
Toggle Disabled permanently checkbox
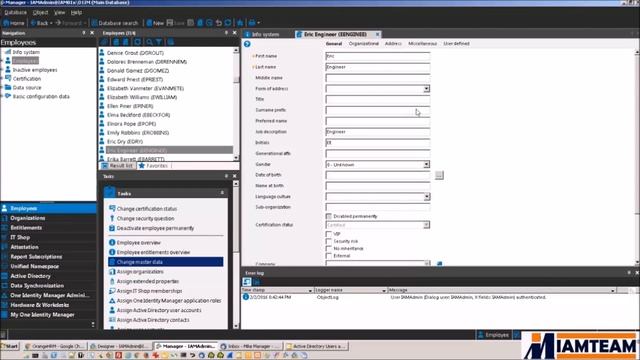point(329,216)
